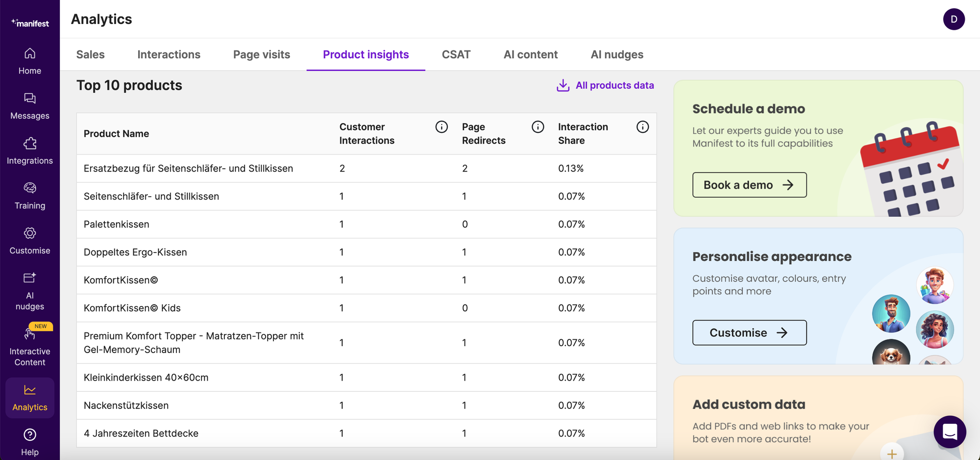Viewport: 980px width, 460px height.
Task: Click the Add custom data heading
Action: [749, 405]
